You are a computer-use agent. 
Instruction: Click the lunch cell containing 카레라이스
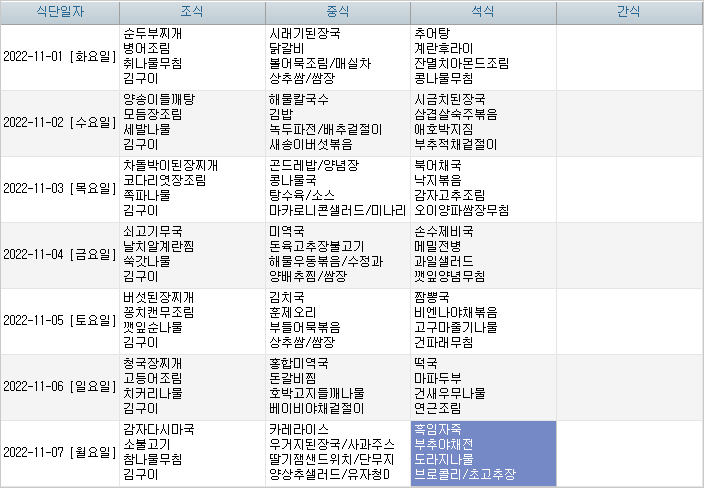pos(337,452)
